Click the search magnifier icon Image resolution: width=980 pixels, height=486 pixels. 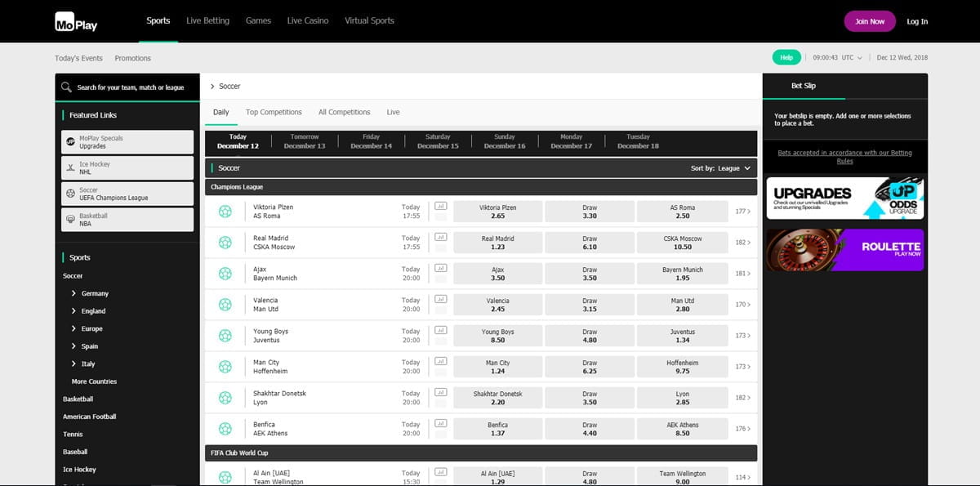(66, 87)
